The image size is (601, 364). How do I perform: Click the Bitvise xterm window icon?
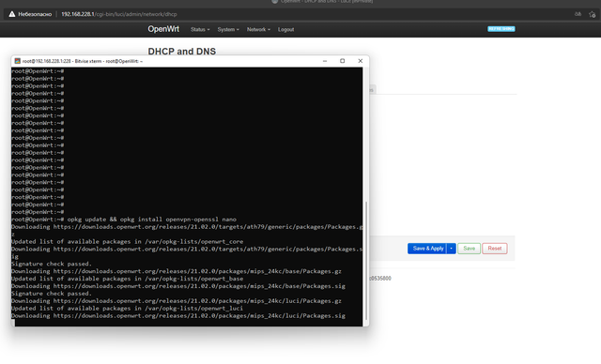click(17, 61)
